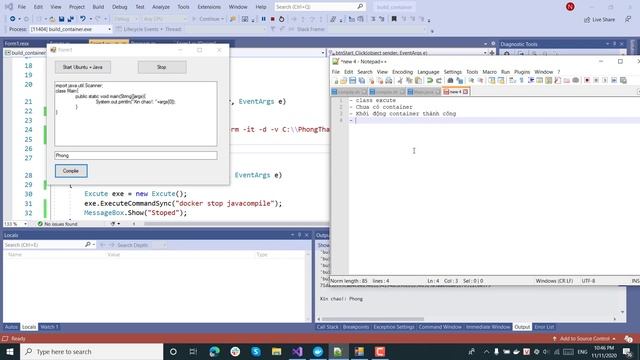Click the Type here to search taskbar box
Viewport: 640px width, 360px height.
coord(92,351)
